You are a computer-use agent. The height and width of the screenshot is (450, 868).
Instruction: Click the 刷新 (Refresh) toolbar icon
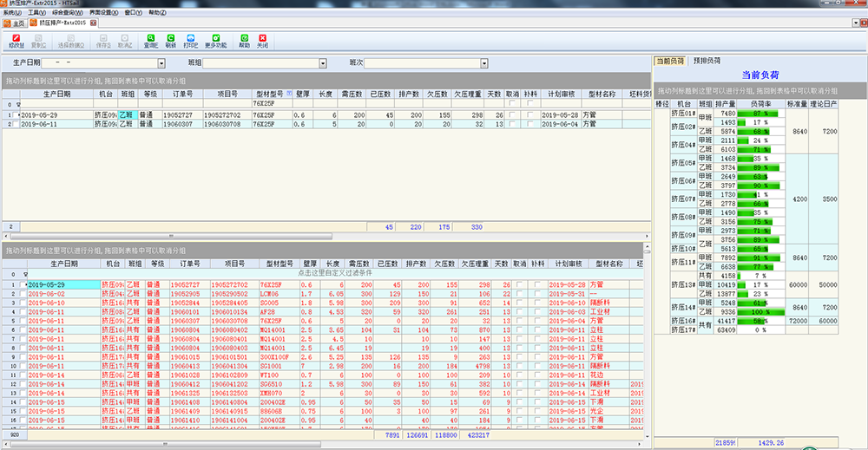click(x=170, y=40)
